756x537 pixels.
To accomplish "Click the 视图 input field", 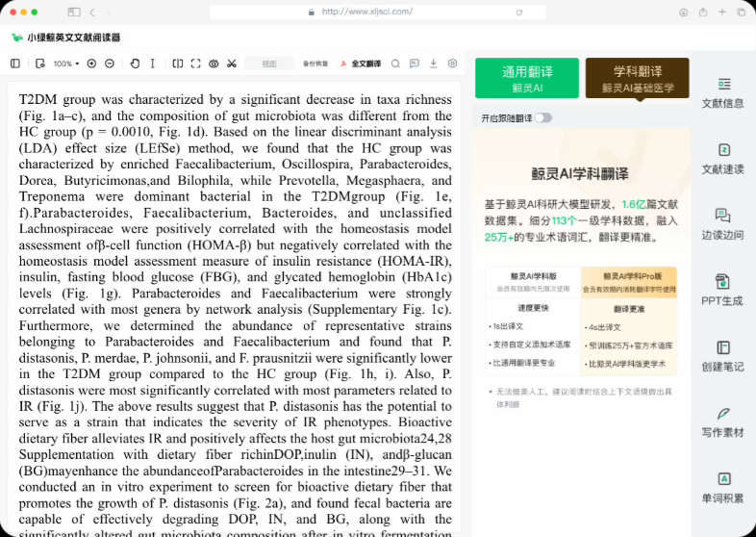I will coord(269,64).
